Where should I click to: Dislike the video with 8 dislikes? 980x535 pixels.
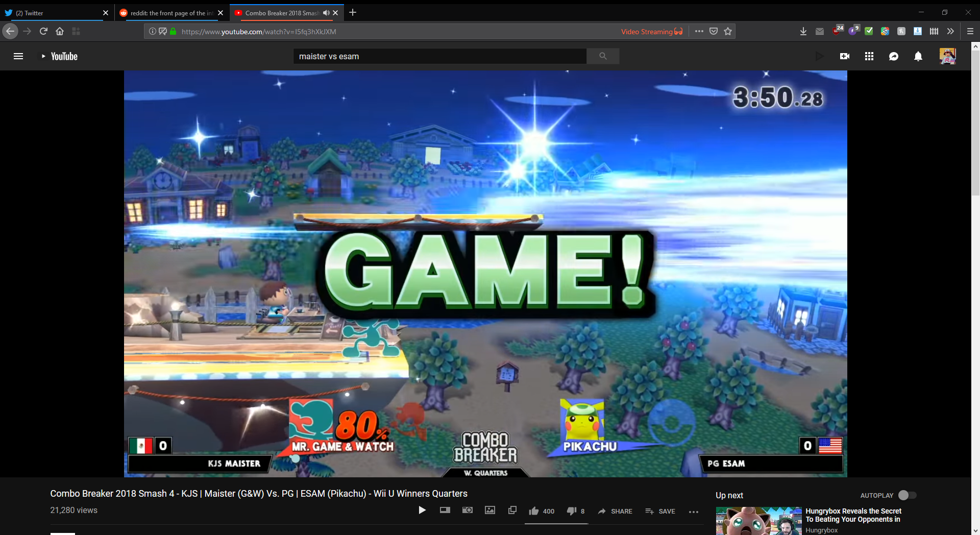pyautogui.click(x=576, y=511)
